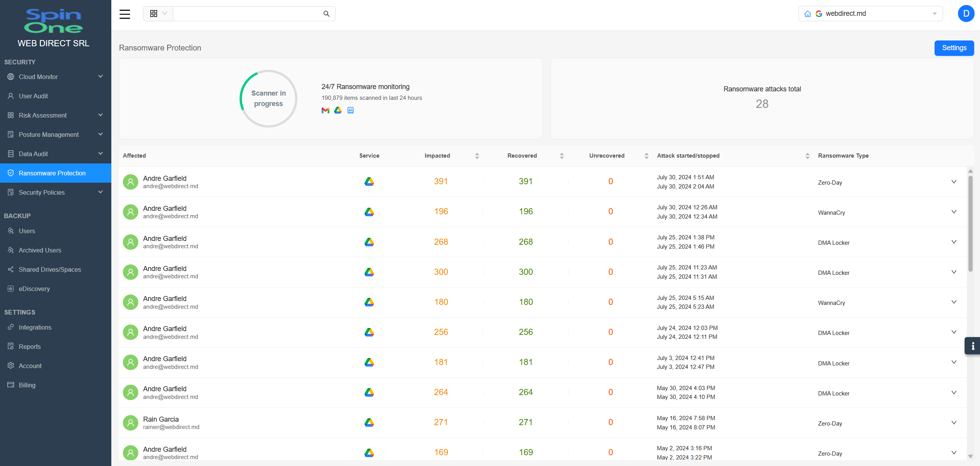Go to eDiscovery in sidebar
Image resolution: width=980 pixels, height=466 pixels.
click(x=34, y=289)
